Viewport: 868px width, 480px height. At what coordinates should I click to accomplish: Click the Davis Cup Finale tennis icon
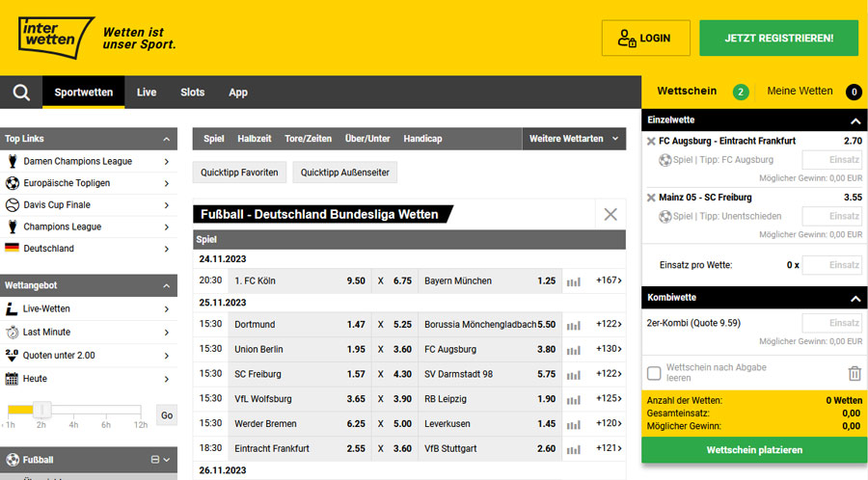pyautogui.click(x=13, y=204)
